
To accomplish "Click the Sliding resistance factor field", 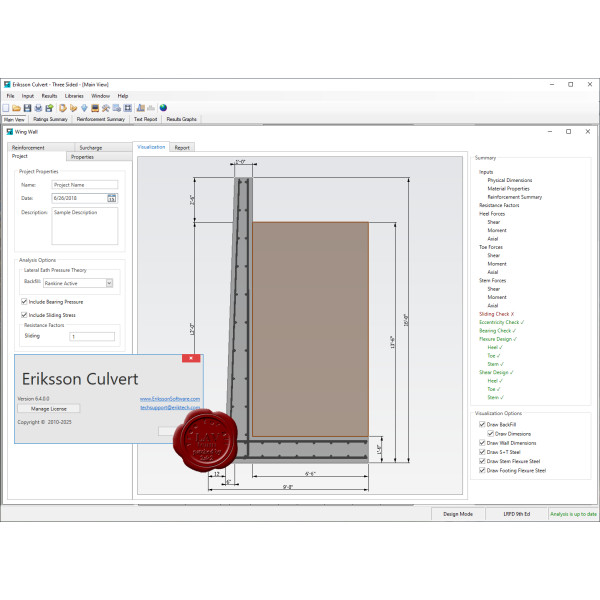I will click(x=92, y=336).
